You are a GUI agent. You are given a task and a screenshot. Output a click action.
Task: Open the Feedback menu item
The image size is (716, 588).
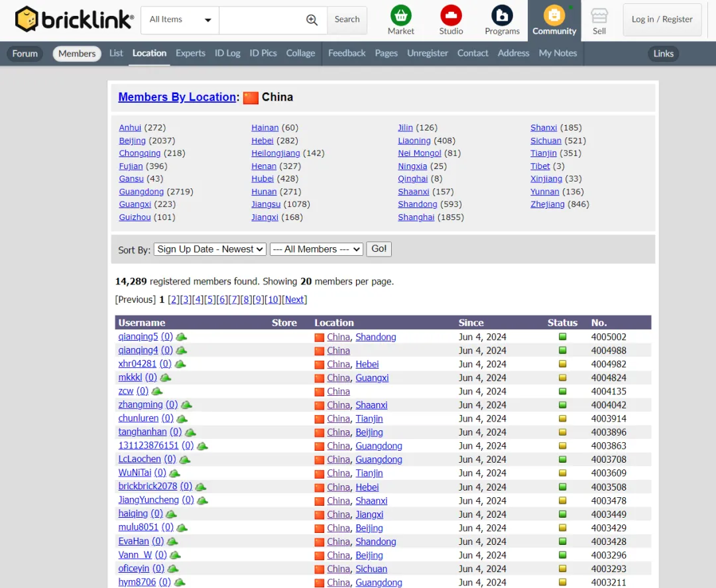click(x=347, y=53)
